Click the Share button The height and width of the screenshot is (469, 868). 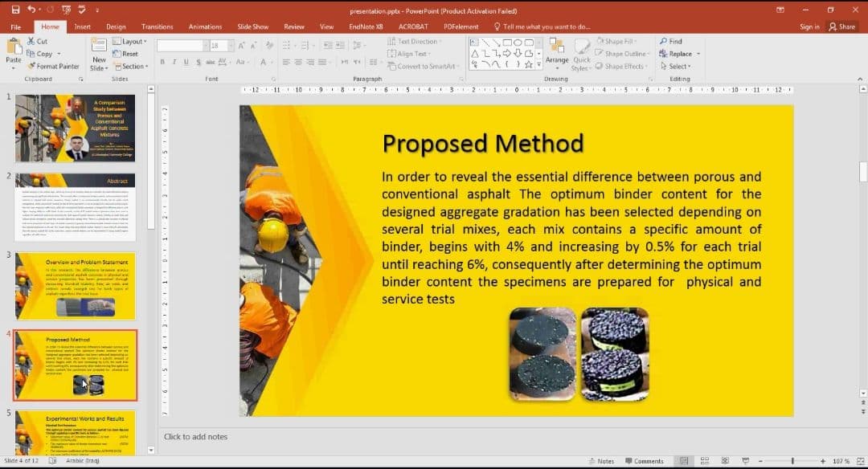coord(843,27)
